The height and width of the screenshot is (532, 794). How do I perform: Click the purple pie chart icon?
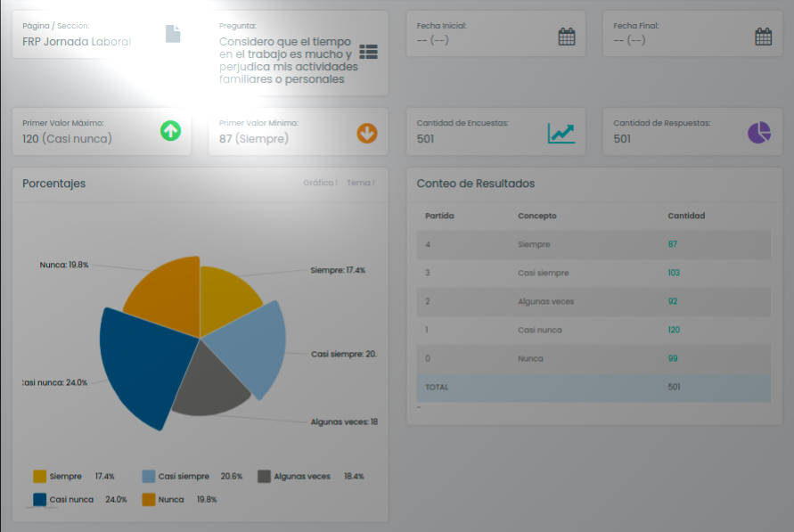click(x=758, y=133)
